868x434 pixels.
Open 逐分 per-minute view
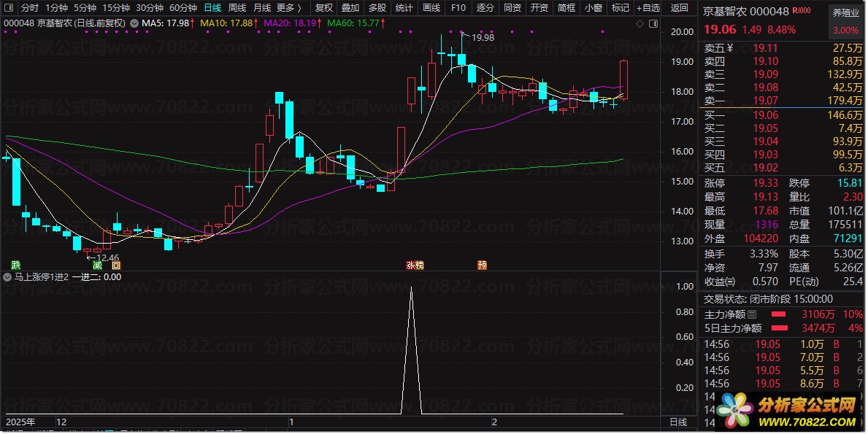pos(485,8)
